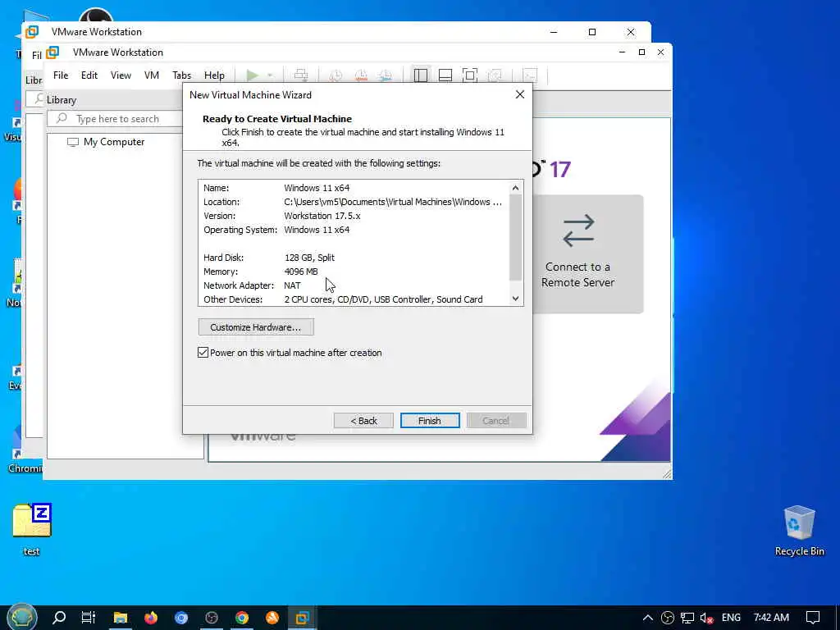Click the Power On play toolbar icon
The image size is (840, 630).
click(253, 75)
